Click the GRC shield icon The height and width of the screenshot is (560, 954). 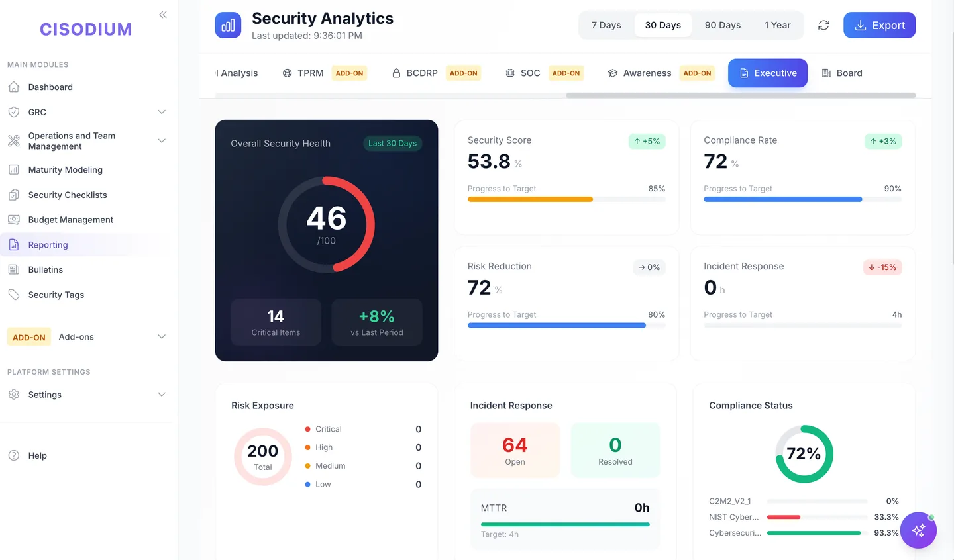pos(14,112)
